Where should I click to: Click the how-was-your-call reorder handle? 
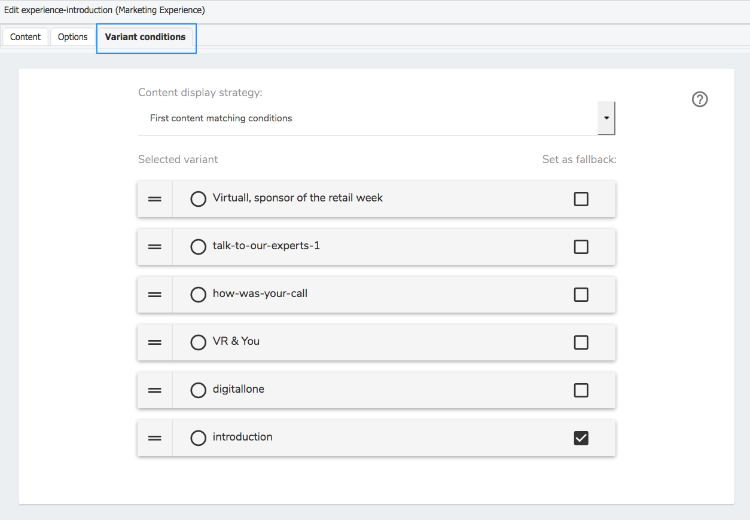point(154,295)
